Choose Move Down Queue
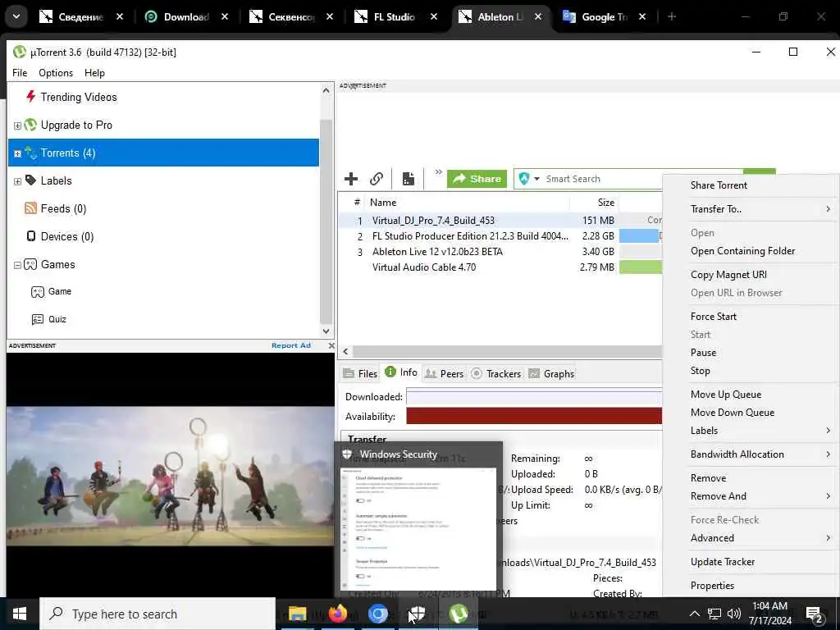Viewport: 840px width, 630px height. coord(733,413)
